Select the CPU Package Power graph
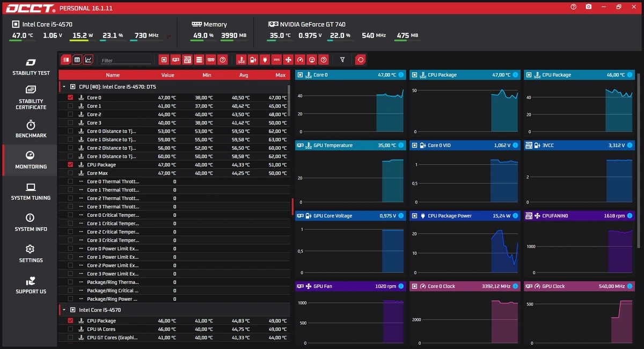Screen dimensions: 644x349 (464, 244)
